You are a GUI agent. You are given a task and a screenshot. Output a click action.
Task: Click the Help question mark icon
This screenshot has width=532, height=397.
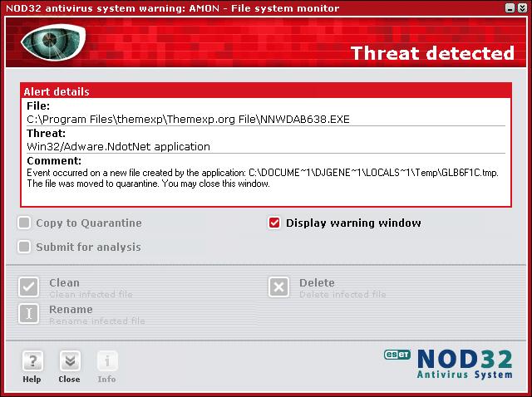point(32,360)
